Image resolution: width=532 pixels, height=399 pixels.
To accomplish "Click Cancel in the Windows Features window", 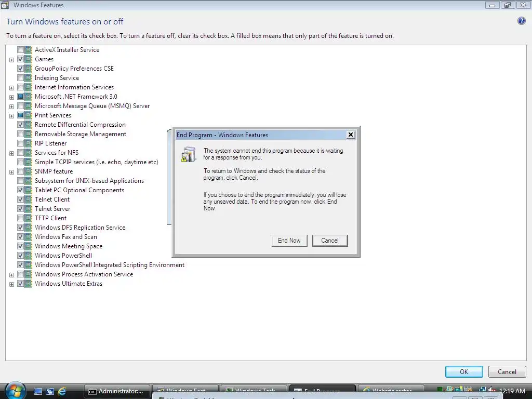I will click(x=507, y=372).
